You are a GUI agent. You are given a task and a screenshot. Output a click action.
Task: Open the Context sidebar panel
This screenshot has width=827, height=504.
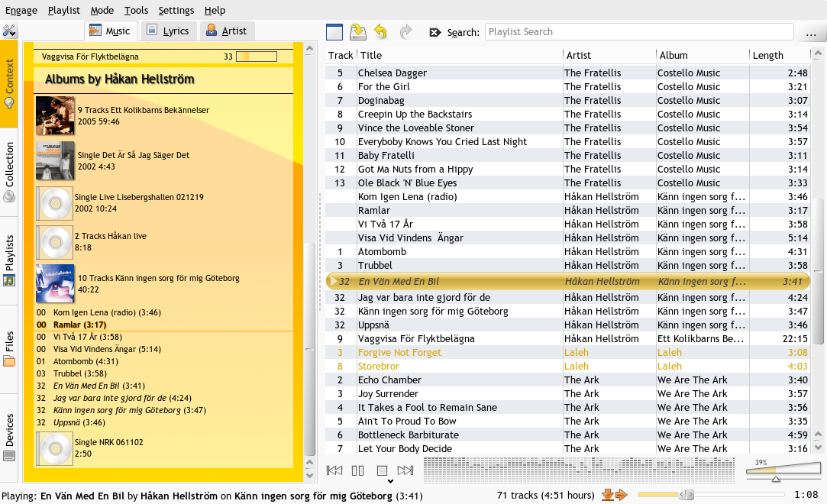[x=9, y=84]
